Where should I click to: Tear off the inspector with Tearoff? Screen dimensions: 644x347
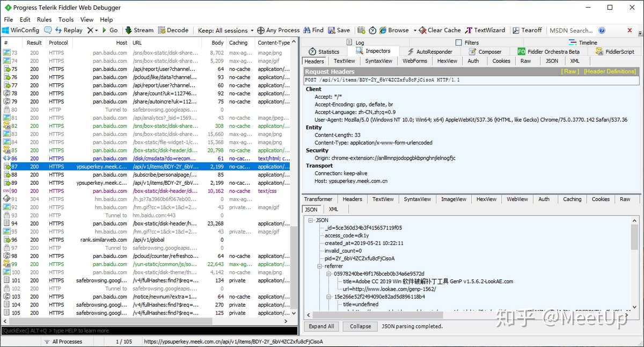[526, 30]
